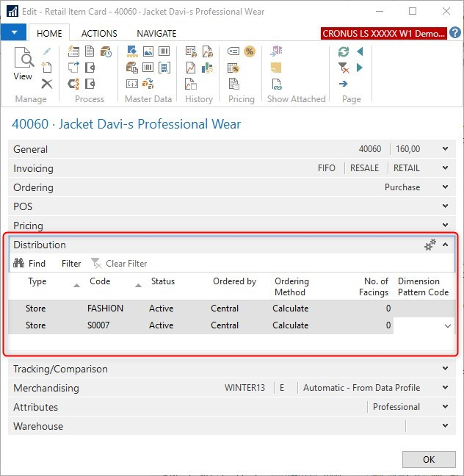Go to previous record with left arrow
This screenshot has width=464, height=476.
tap(360, 51)
